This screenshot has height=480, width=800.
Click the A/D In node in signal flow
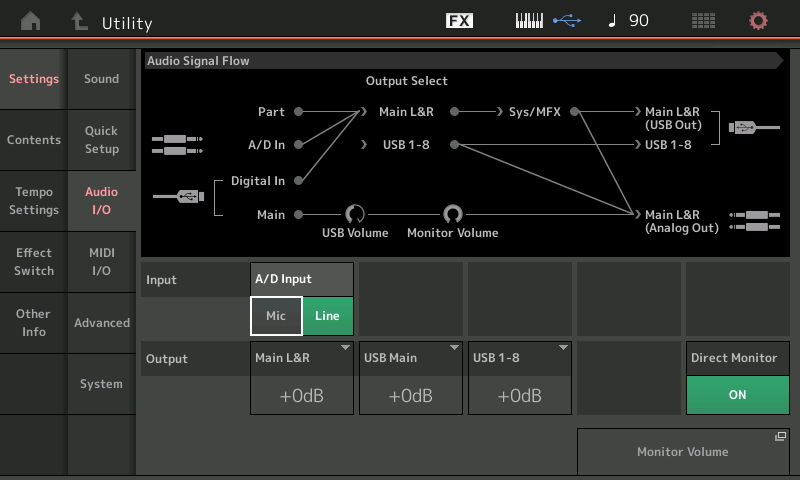point(298,145)
